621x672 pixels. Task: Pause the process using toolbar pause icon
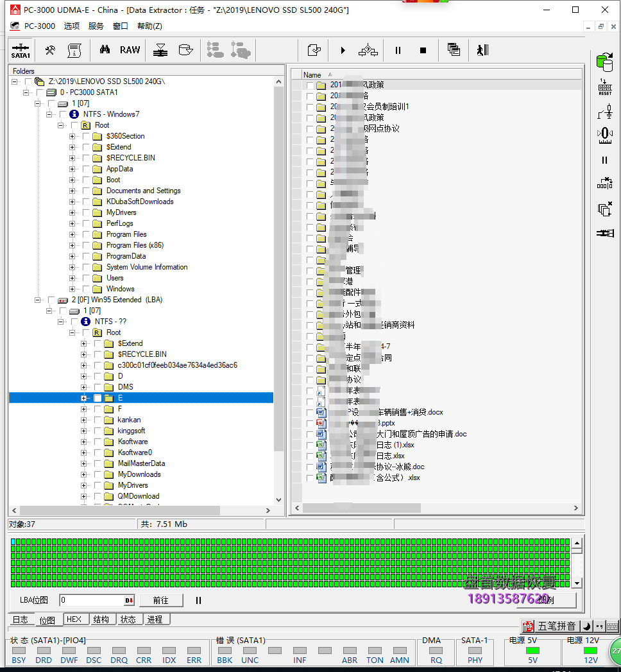coord(398,49)
